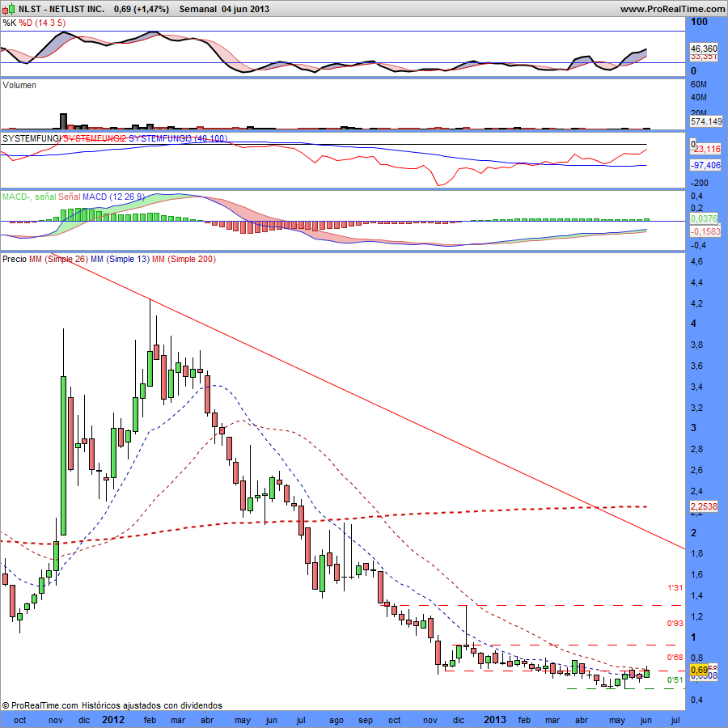This screenshot has width=728, height=728.
Task: Click the latest green candlestick in June 2013
Action: point(647,673)
